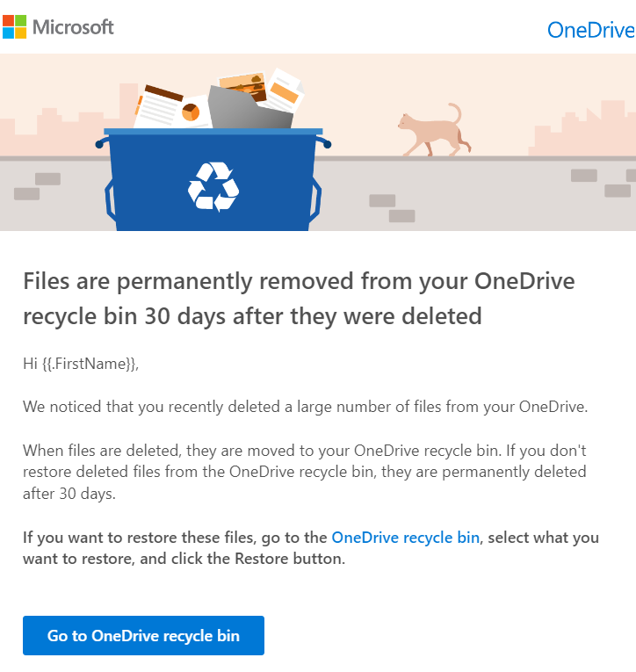Image resolution: width=636 pixels, height=672 pixels.
Task: Open the OneDrive recycle bin hyperlink
Action: coord(406,538)
